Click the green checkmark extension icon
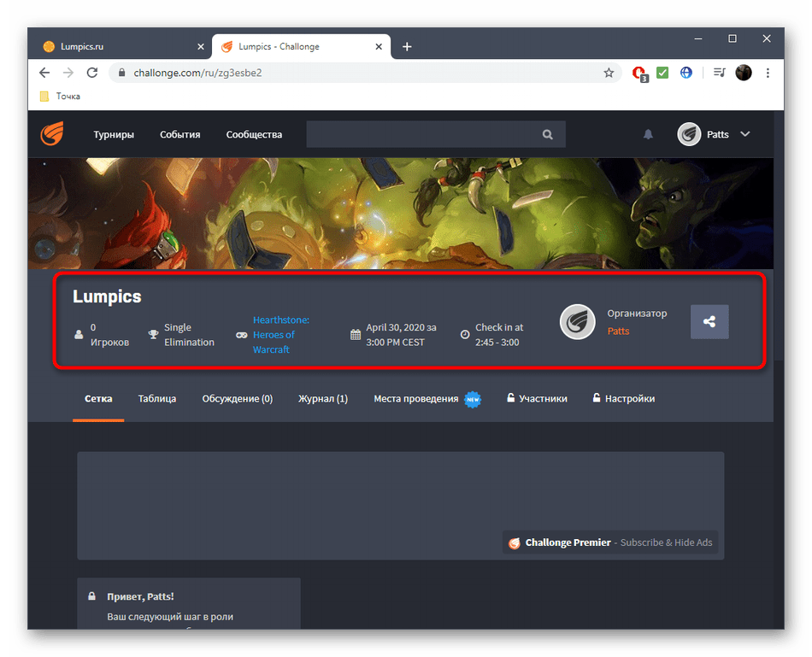This screenshot has width=812, height=657. 662,73
